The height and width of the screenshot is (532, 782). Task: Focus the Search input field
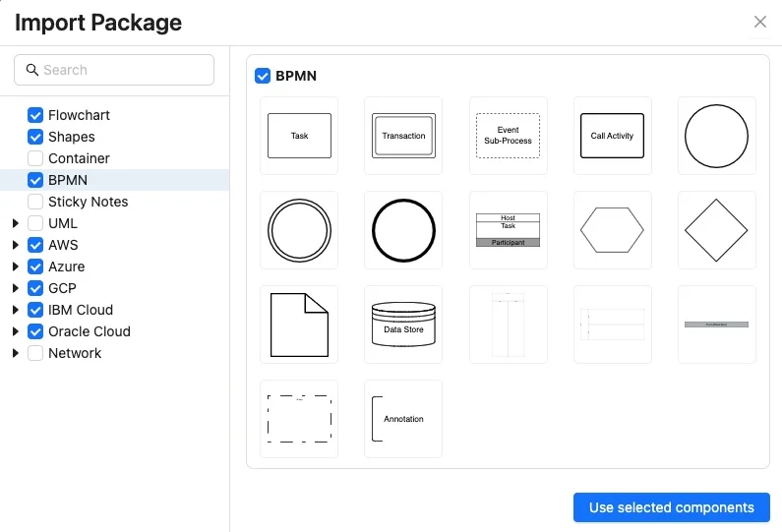114,70
